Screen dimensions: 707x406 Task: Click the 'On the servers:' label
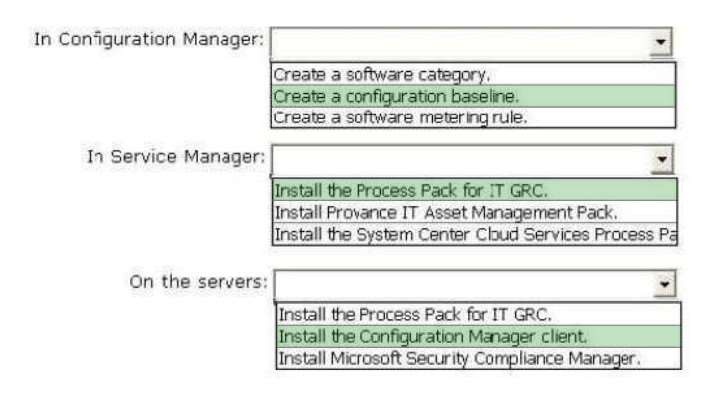click(198, 281)
